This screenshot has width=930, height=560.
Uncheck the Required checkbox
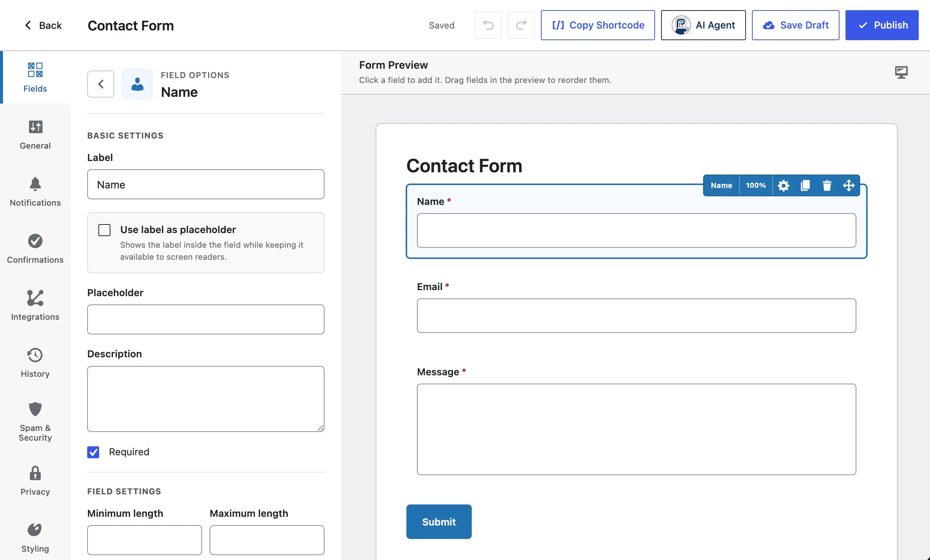(93, 452)
